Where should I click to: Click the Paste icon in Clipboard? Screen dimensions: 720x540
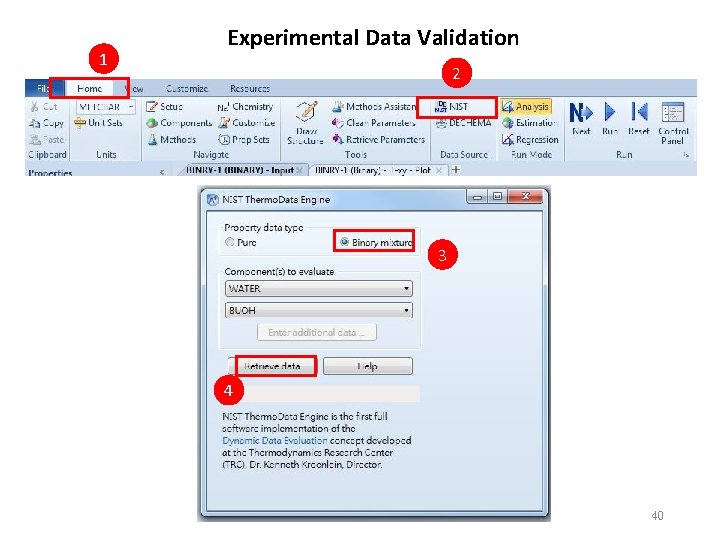point(35,140)
